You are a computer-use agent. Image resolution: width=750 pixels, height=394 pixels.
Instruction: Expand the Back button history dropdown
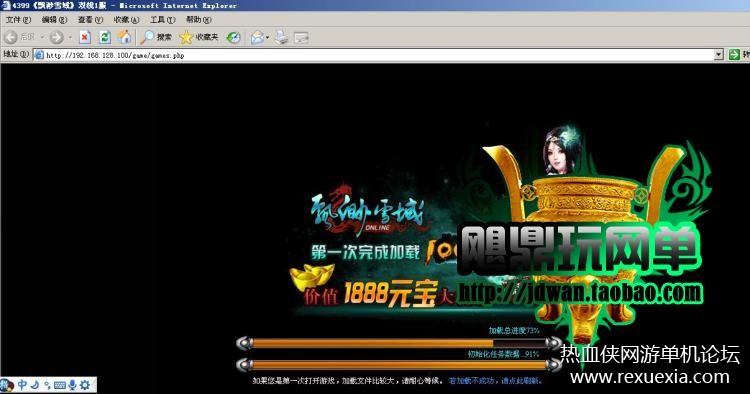42,37
